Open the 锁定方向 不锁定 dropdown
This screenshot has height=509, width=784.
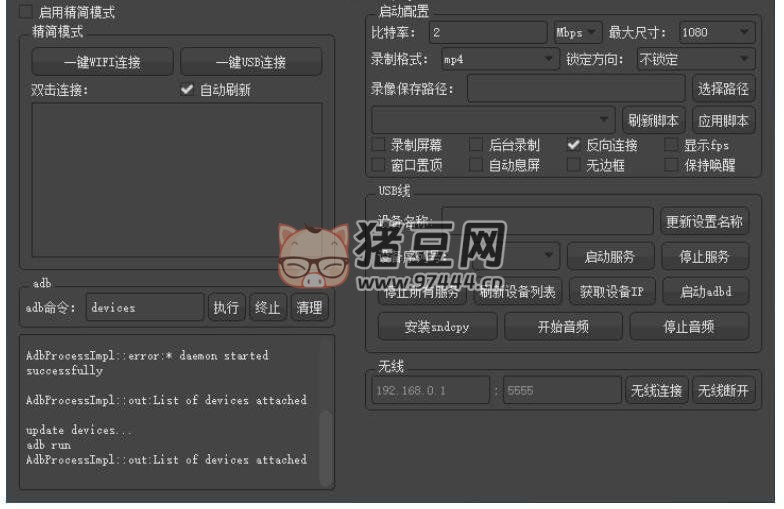[696, 60]
